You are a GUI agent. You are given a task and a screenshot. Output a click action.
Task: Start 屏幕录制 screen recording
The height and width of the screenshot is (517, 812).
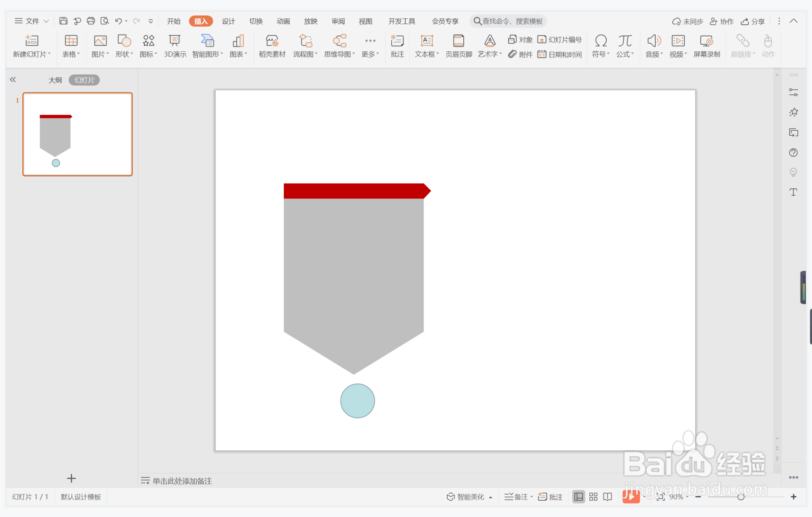pyautogui.click(x=707, y=45)
